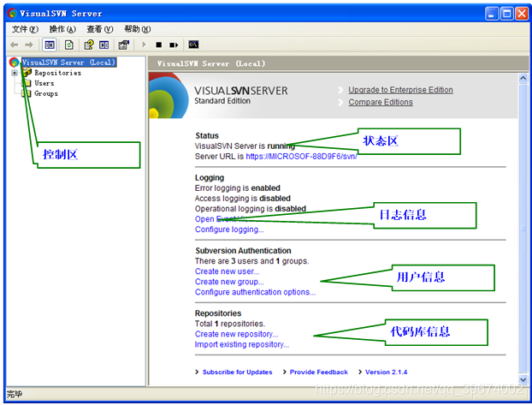This screenshot has height=405, width=532.
Task: Click the Users folder icon in the tree
Action: click(x=27, y=83)
